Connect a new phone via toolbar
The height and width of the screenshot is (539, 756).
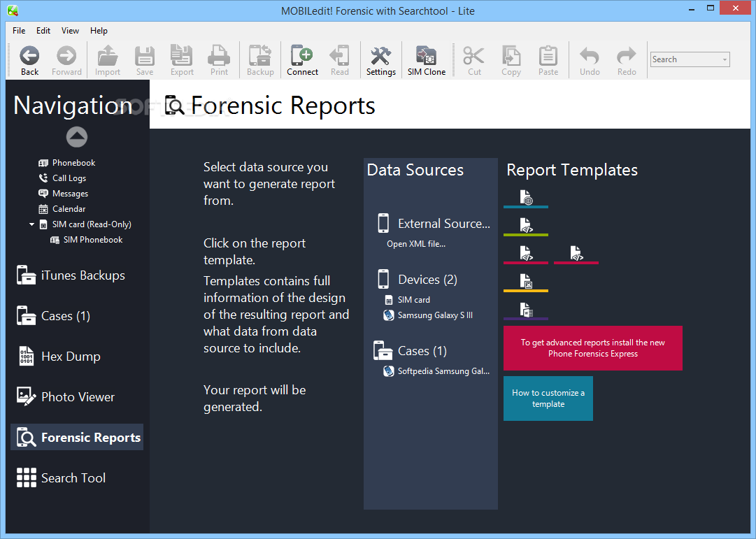(x=302, y=61)
